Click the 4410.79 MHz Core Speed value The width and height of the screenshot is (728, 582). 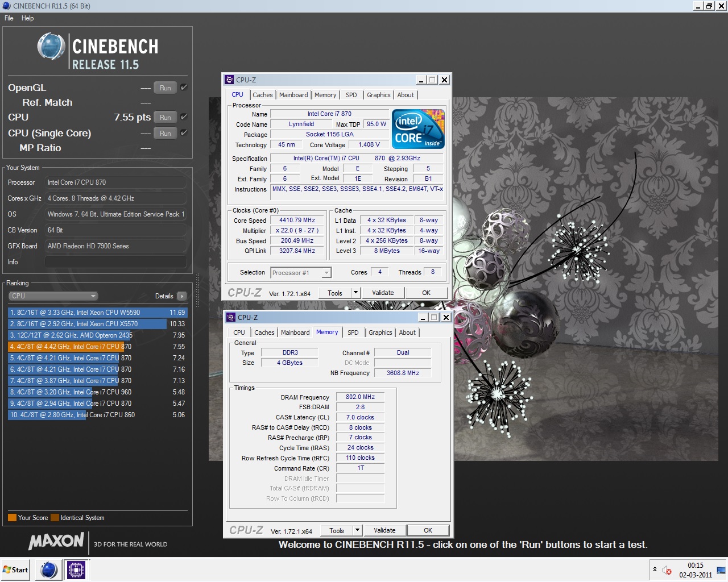coord(297,220)
